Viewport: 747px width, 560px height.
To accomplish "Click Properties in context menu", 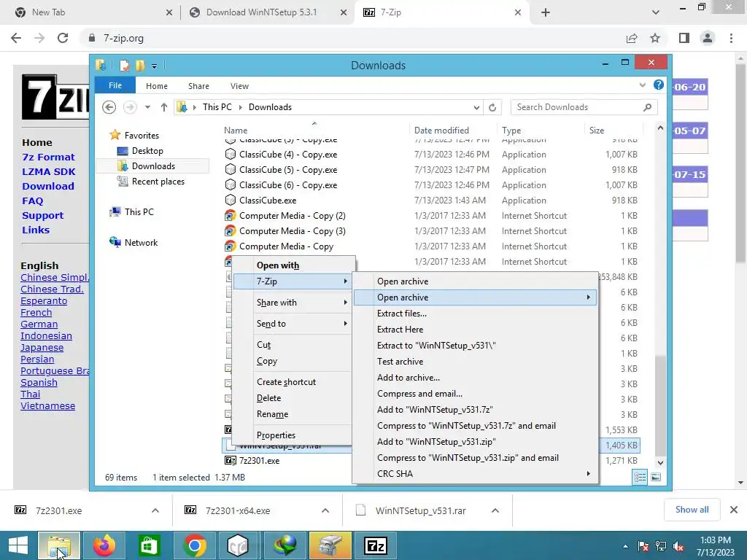I will [276, 435].
